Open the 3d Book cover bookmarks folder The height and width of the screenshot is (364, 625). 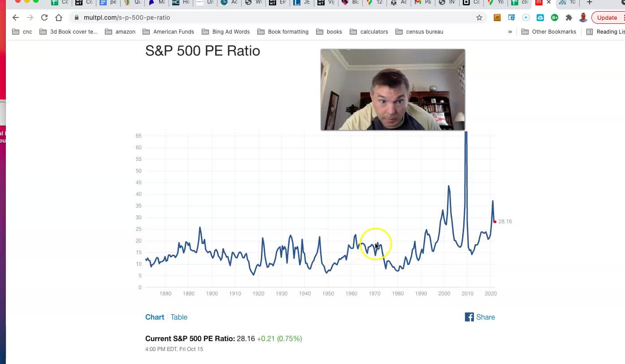coord(69,32)
